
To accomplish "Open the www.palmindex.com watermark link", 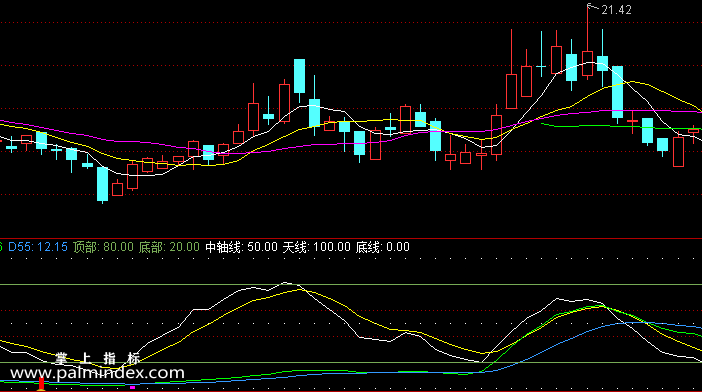I will 97,373.
